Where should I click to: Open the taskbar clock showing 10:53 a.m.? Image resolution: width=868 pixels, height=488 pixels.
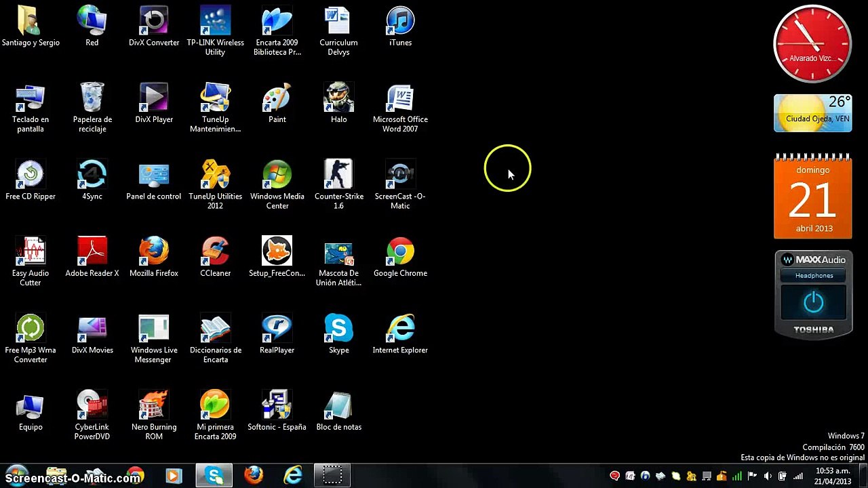833,476
